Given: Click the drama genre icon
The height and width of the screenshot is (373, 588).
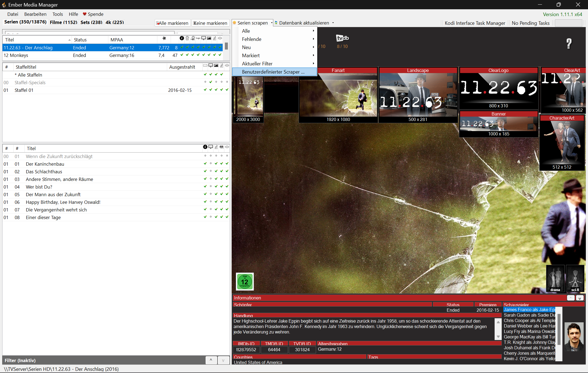Looking at the screenshot, I should (555, 278).
